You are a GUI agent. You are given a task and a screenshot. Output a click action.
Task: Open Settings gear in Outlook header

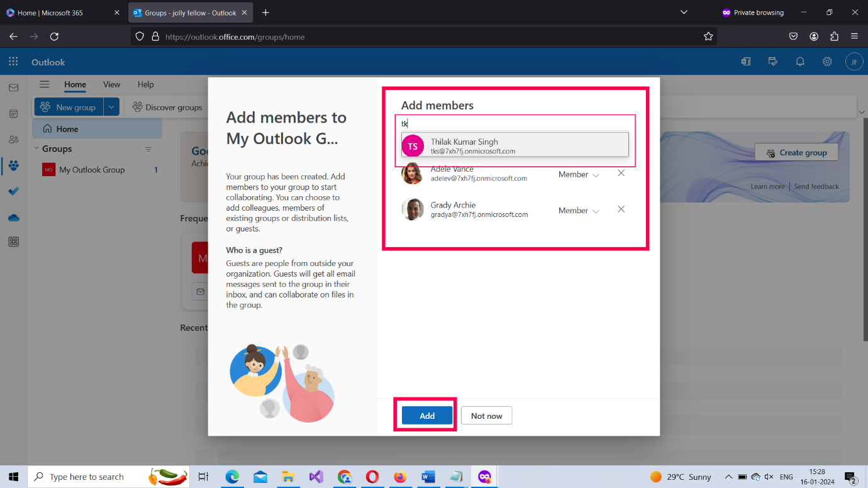[827, 62]
